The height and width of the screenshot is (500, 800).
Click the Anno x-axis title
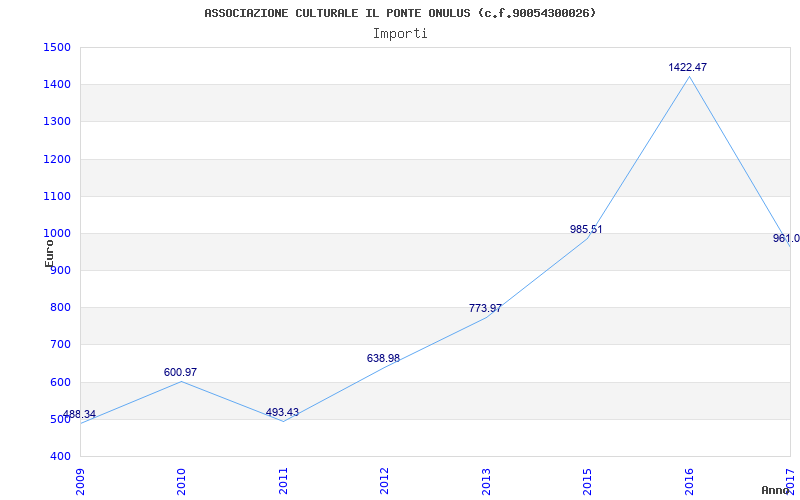(x=776, y=490)
